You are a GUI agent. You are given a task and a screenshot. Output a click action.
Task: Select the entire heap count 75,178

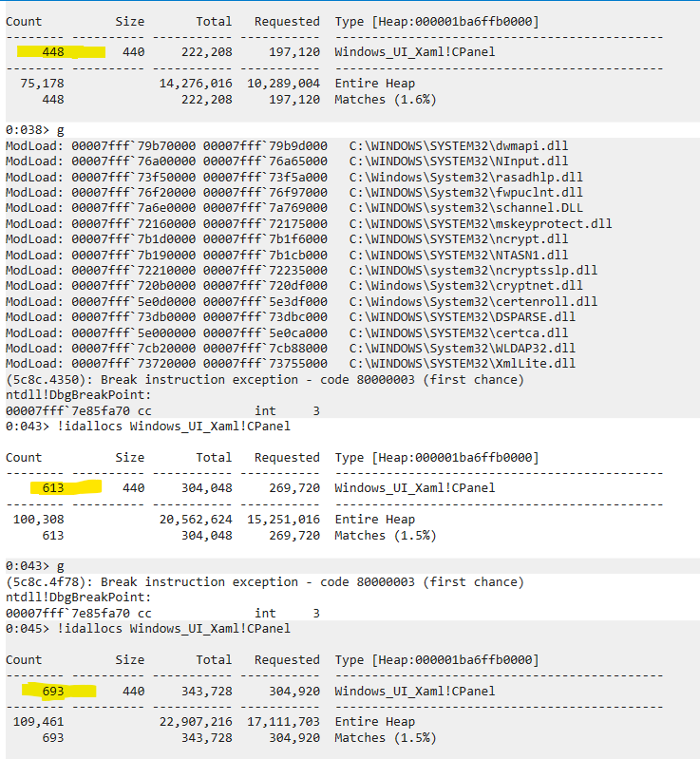[42, 84]
